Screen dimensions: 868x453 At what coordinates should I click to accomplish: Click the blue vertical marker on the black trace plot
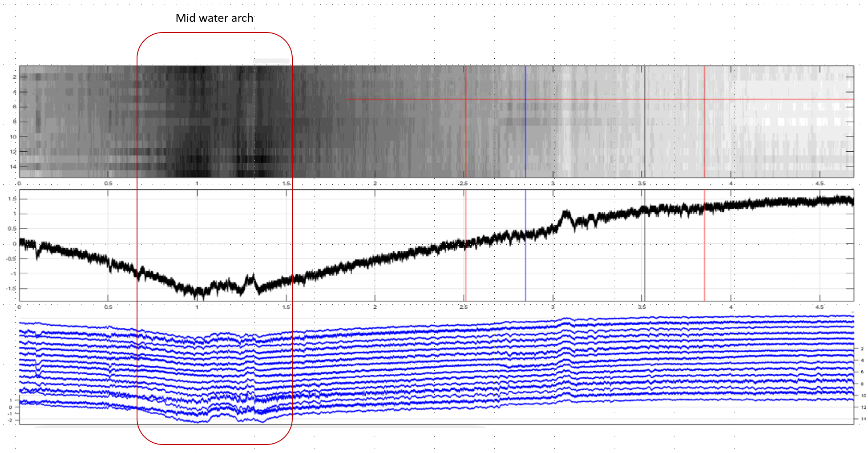pyautogui.click(x=525, y=267)
